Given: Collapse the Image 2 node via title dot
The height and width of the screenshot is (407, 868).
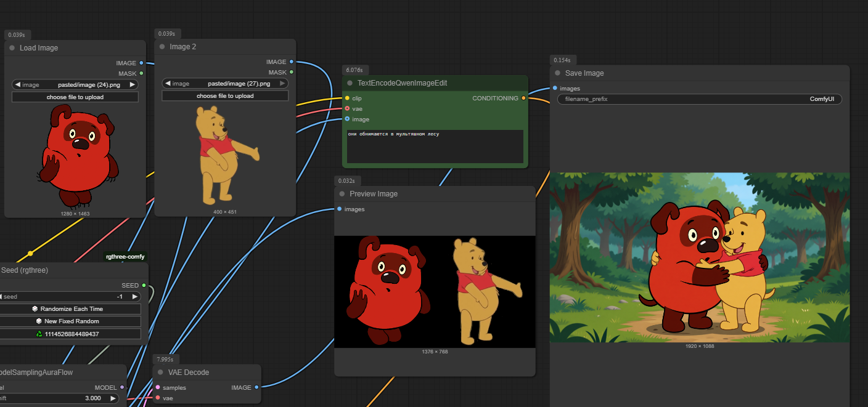Looking at the screenshot, I should point(162,47).
